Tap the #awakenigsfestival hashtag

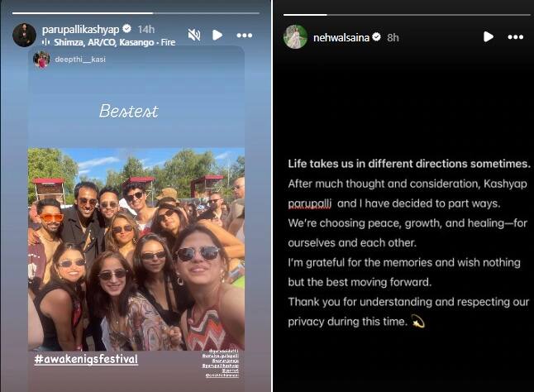click(86, 359)
